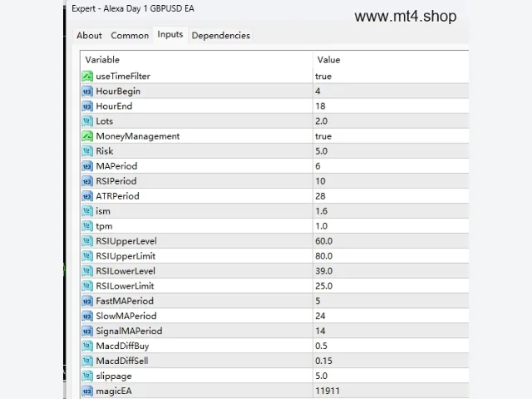532x399 pixels.
Task: Click the FastMAPeriod value 5
Action: 318,301
